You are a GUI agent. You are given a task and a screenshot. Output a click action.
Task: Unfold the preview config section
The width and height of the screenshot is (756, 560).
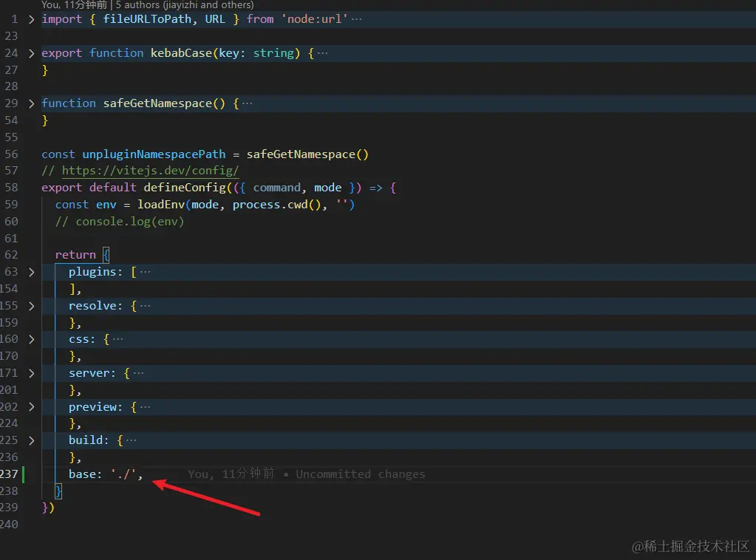(x=31, y=407)
